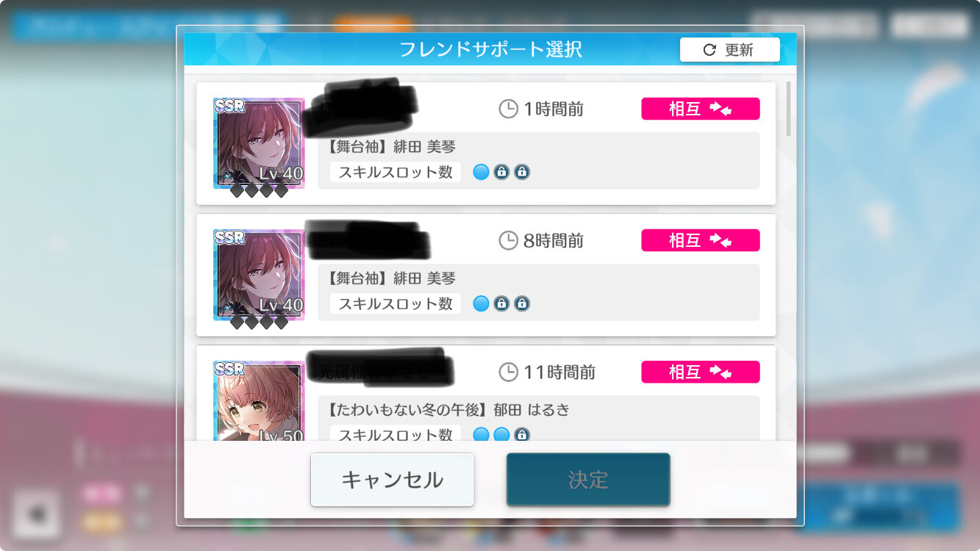Click the friend list vertical scrollbar

(x=789, y=109)
